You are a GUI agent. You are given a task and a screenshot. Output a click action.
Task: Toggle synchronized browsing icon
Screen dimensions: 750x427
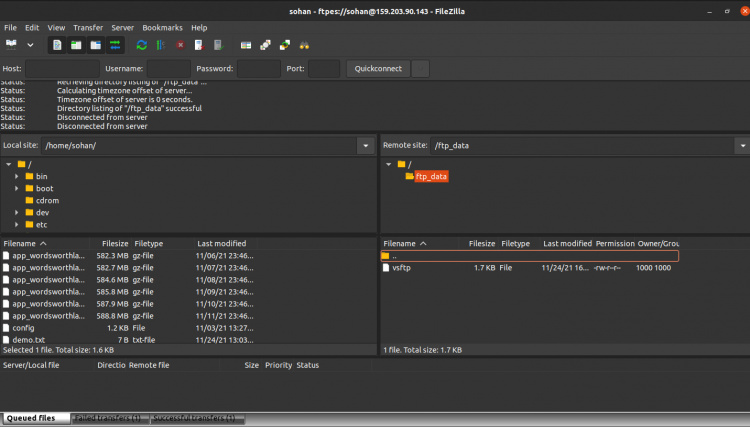(x=285, y=45)
